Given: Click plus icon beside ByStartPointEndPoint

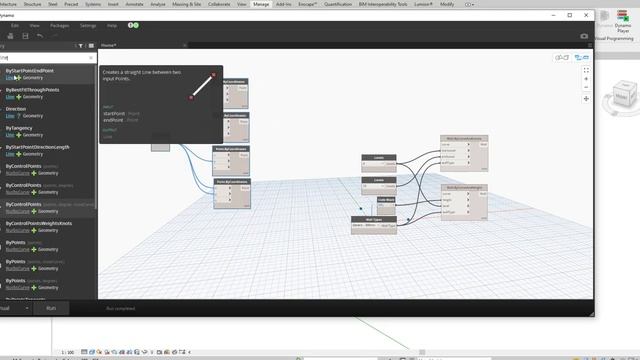Looking at the screenshot, I should (x=18, y=78).
